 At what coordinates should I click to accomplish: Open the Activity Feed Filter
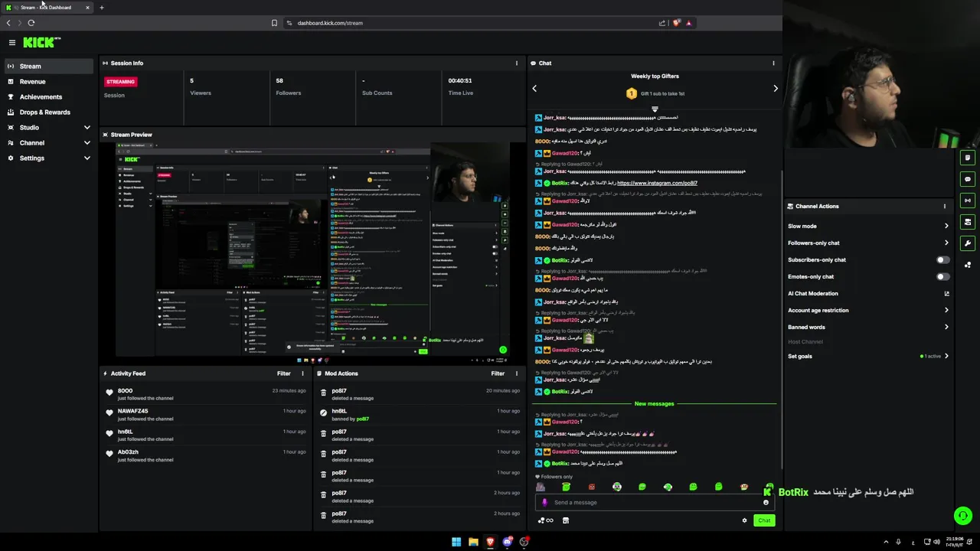pos(284,373)
